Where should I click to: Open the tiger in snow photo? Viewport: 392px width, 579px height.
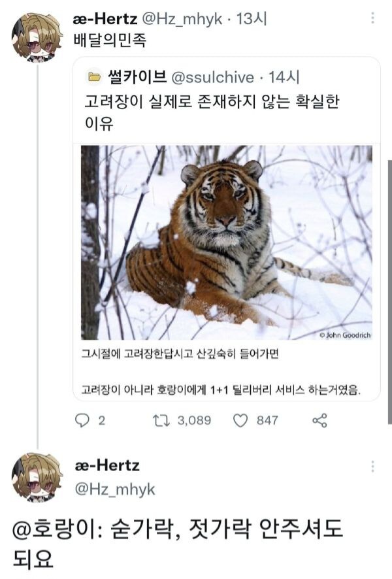click(x=226, y=242)
